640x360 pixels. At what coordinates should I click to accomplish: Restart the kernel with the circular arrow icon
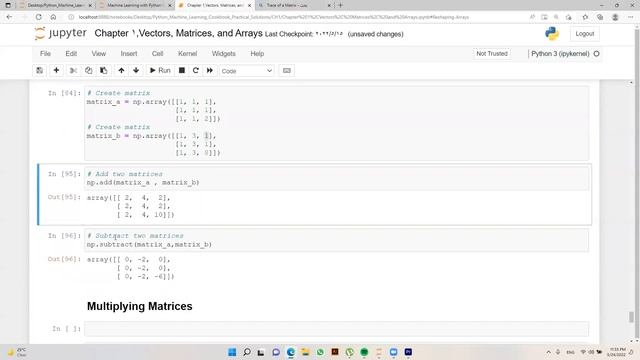196,71
